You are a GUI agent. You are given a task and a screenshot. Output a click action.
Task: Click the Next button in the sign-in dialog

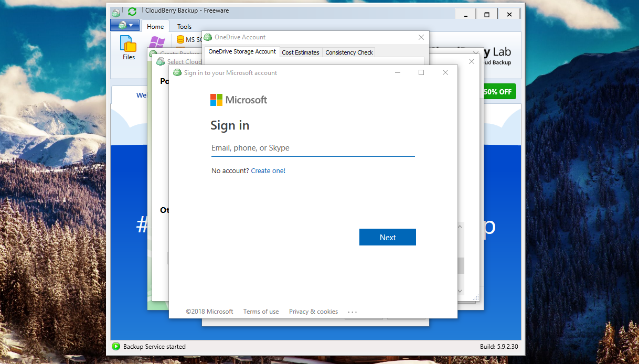388,237
